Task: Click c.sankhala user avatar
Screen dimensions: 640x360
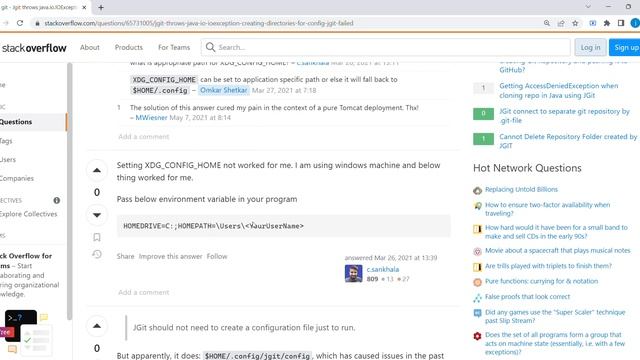Action: [353, 273]
